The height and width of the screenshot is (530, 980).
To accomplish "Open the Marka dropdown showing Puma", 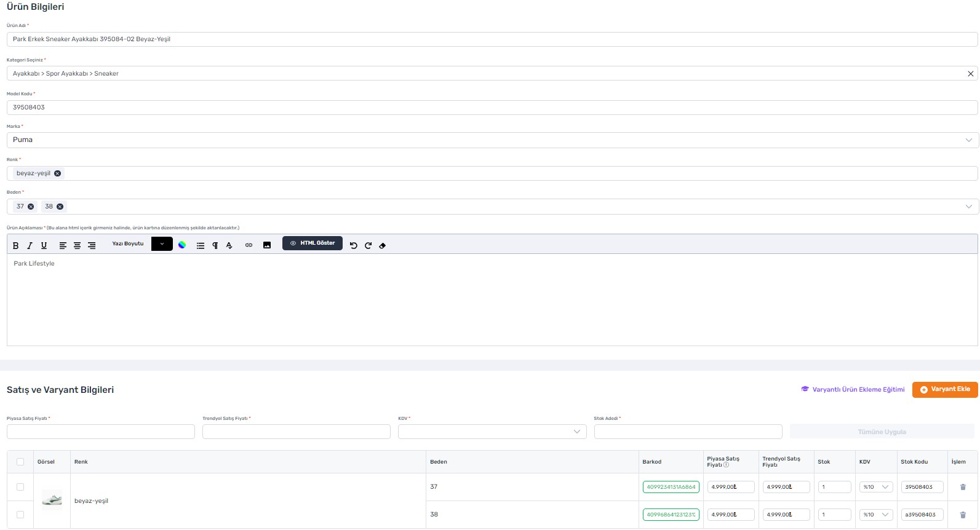I will (492, 140).
